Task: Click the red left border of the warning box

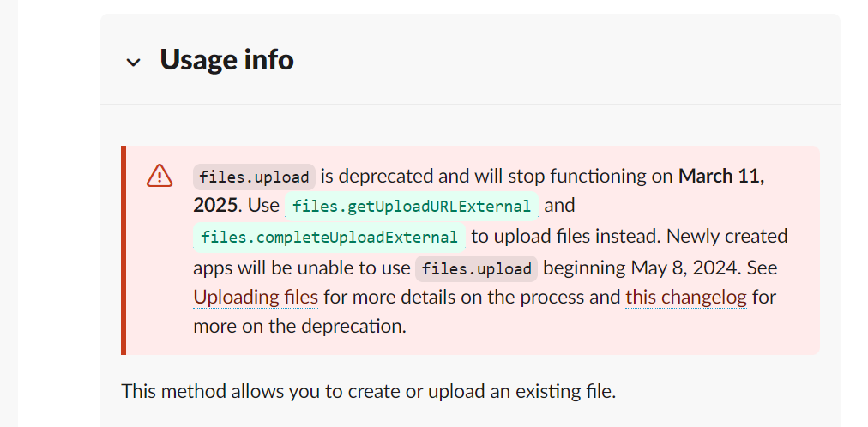Action: (x=124, y=250)
